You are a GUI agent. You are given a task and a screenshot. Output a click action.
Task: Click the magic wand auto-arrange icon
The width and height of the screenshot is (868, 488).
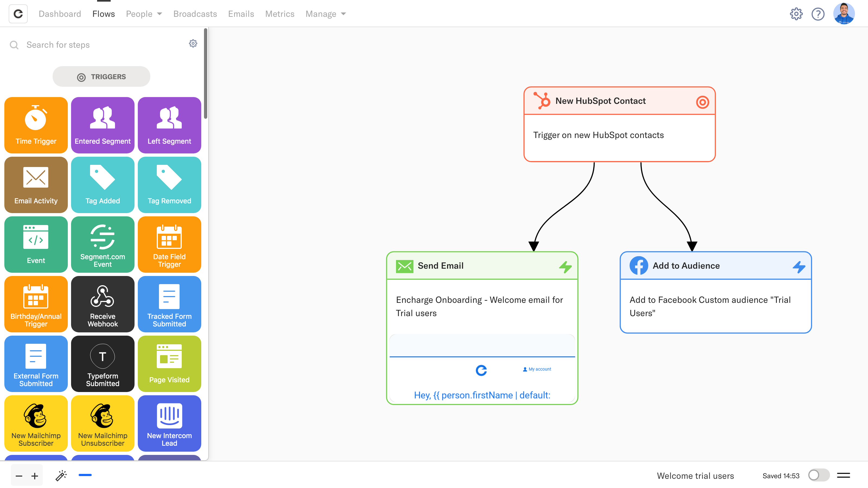(x=61, y=475)
